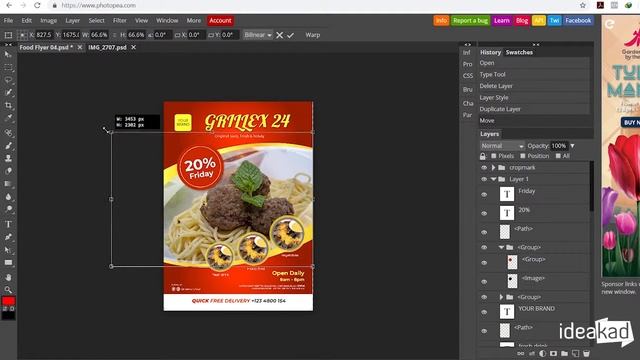Image resolution: width=640 pixels, height=360 pixels.
Task: Select the Eyedropper tool
Action: tap(8, 118)
